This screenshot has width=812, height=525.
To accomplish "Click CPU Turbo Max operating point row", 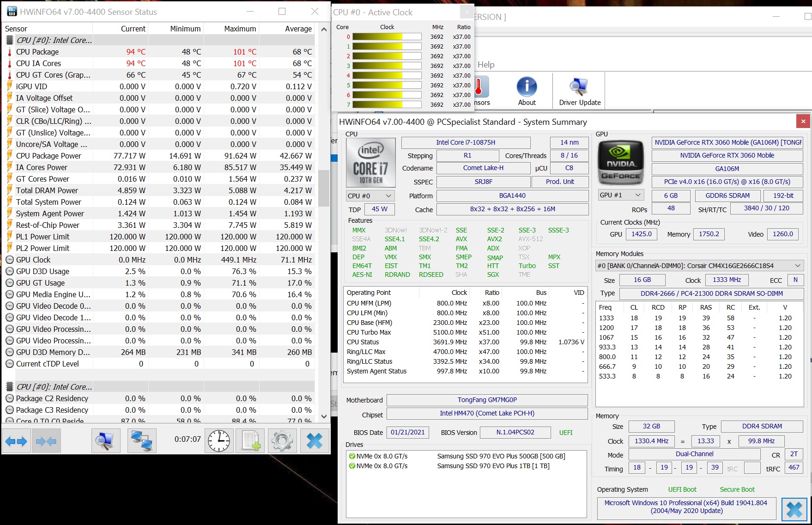I will (465, 332).
